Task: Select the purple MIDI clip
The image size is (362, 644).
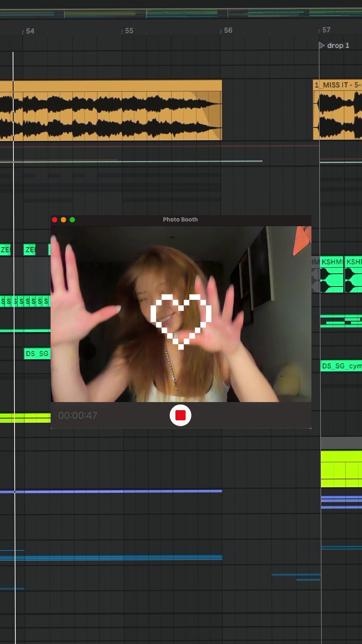Action: (111, 491)
